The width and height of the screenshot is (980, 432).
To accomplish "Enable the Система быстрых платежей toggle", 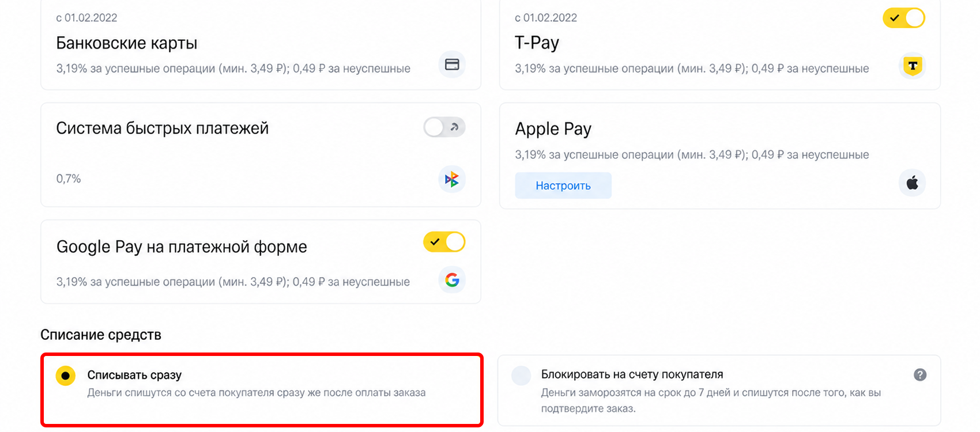I will [x=444, y=127].
